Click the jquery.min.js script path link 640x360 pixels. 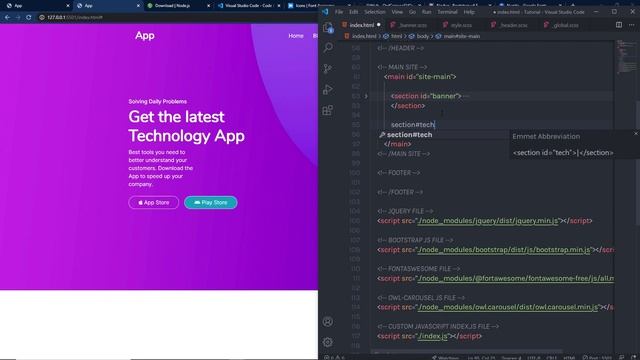coord(487,221)
